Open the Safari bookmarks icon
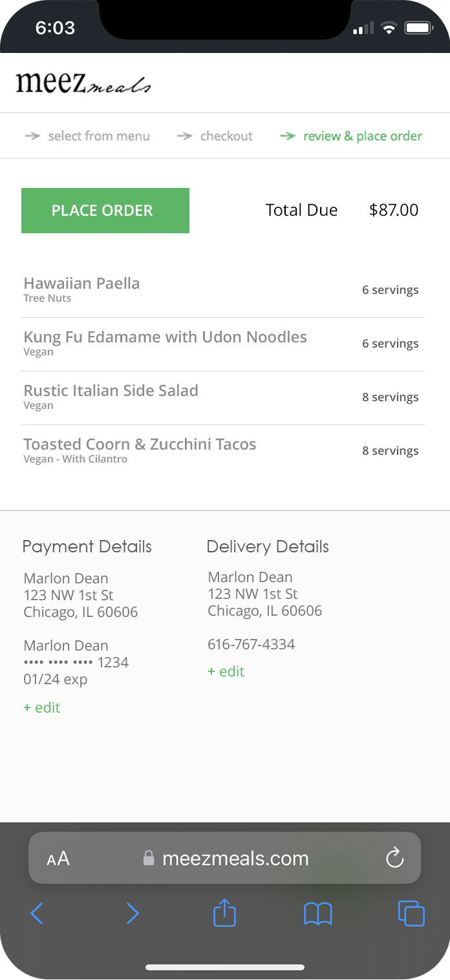This screenshot has height=980, width=450. (x=317, y=913)
